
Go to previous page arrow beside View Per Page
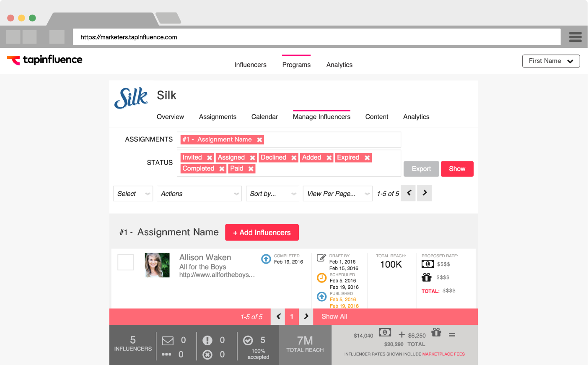click(408, 193)
